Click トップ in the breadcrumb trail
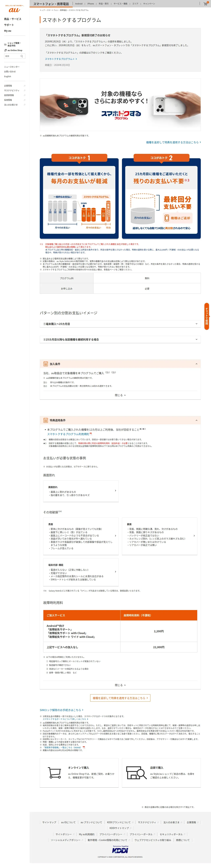The height and width of the screenshot is (868, 211). [42, 10]
